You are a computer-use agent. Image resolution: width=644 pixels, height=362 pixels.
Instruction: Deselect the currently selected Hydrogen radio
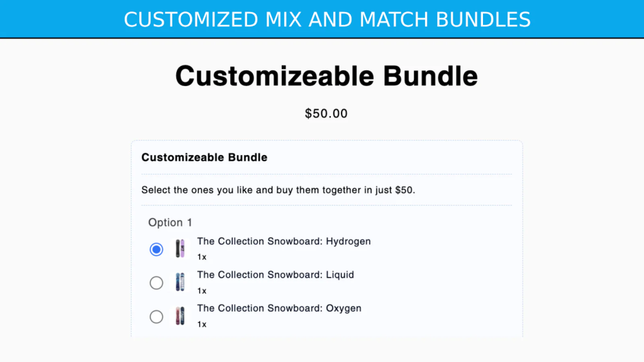[x=157, y=249]
